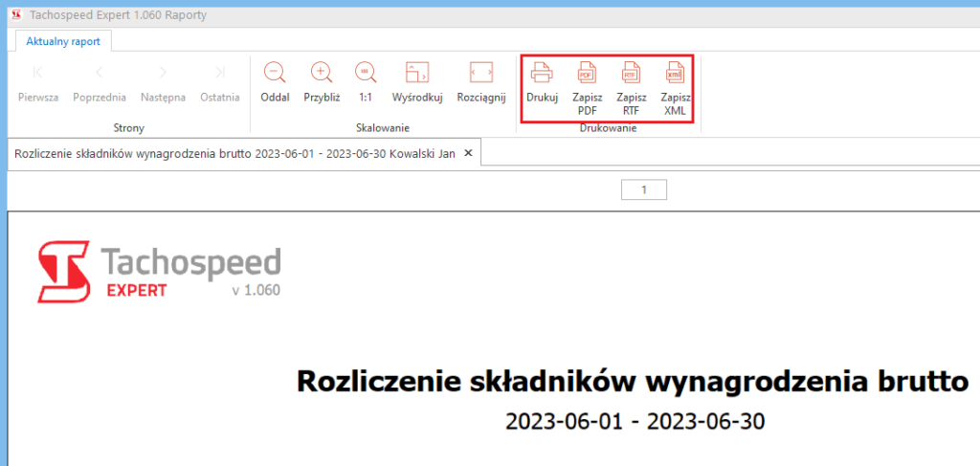Open the Aktualny raport ribbon tab
The image size is (980, 466).
click(x=63, y=41)
